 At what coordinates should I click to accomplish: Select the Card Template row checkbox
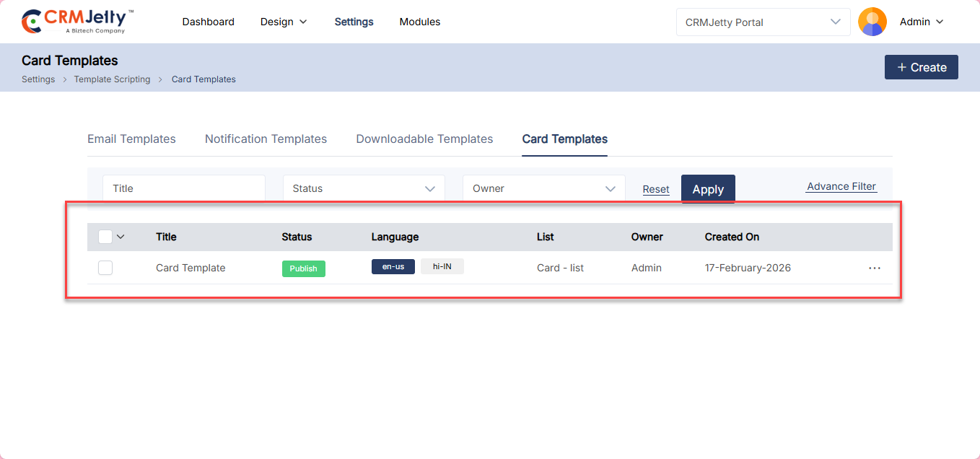pyautogui.click(x=105, y=268)
